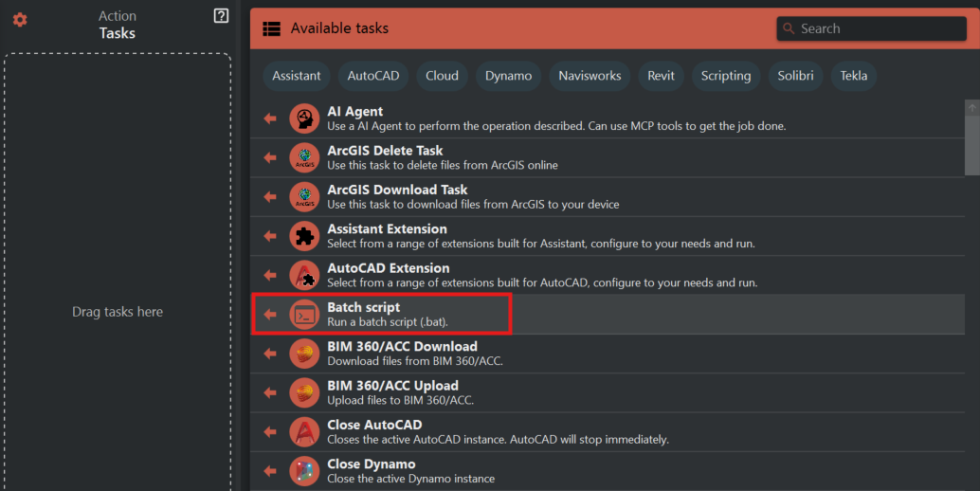Click 'Download files from BIM 360/ACC.' description
Image resolution: width=980 pixels, height=491 pixels.
click(415, 361)
